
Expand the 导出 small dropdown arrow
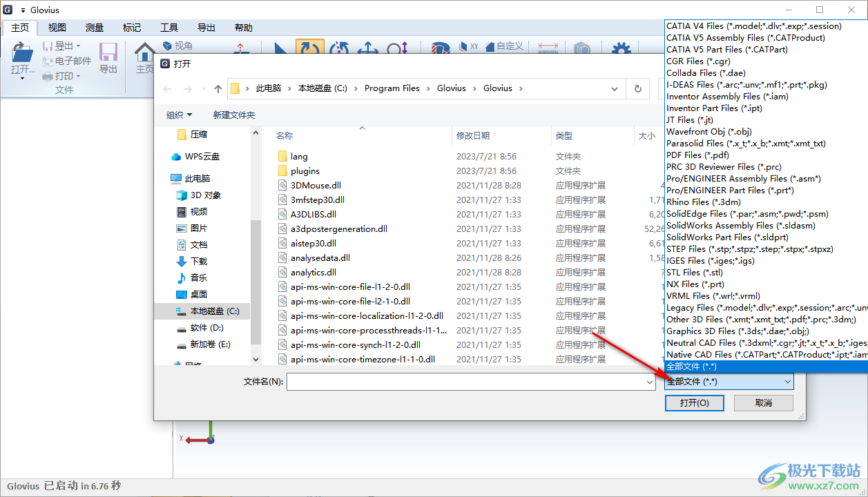click(78, 46)
